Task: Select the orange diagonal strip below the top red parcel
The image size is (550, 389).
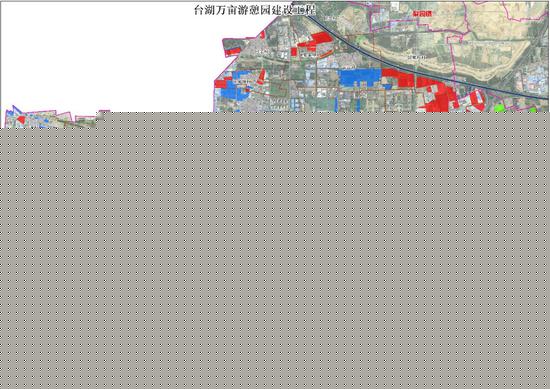Action: [327, 54]
